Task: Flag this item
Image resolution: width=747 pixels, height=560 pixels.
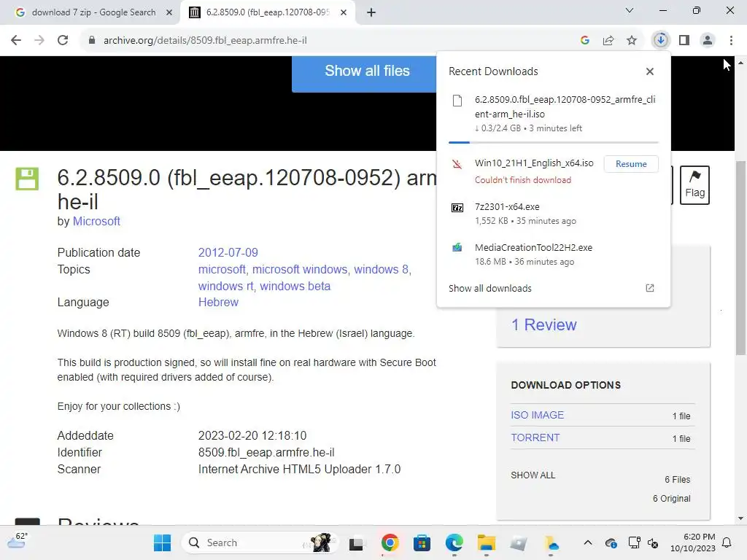Action: tap(694, 185)
